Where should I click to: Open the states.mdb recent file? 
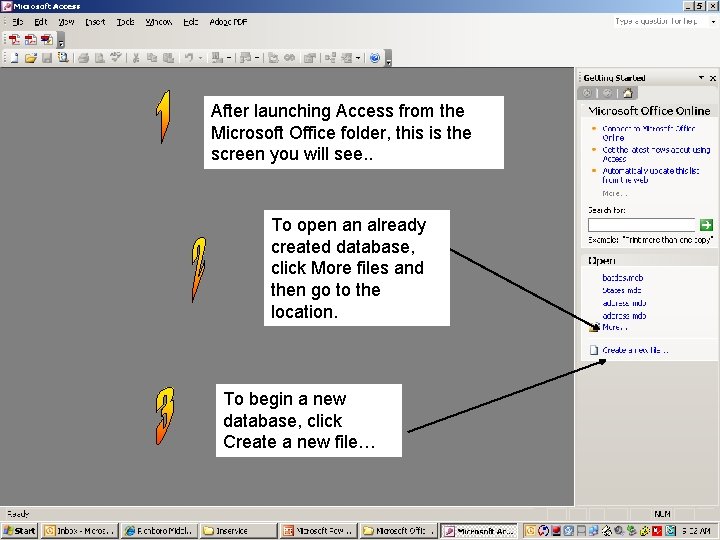click(622, 290)
